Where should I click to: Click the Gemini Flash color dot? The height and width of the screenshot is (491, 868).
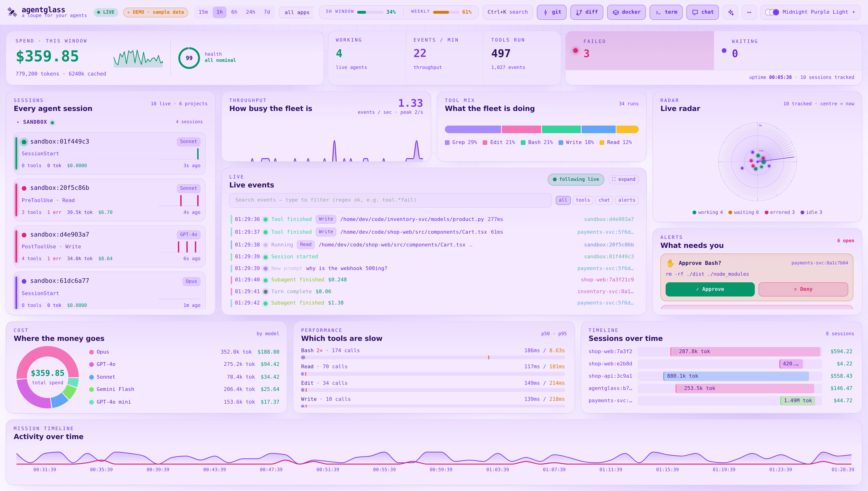pyautogui.click(x=91, y=389)
